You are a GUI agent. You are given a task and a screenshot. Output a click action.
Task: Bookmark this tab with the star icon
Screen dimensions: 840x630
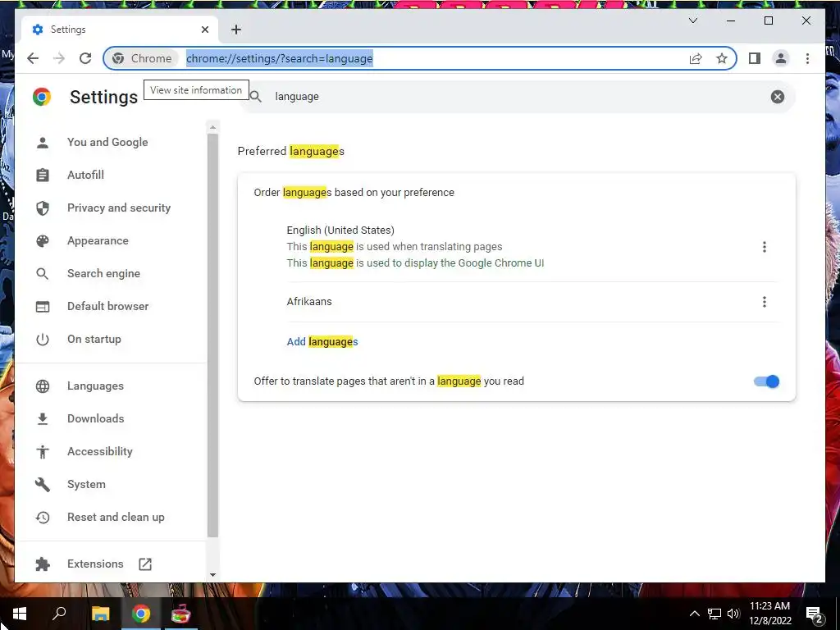[x=722, y=58]
